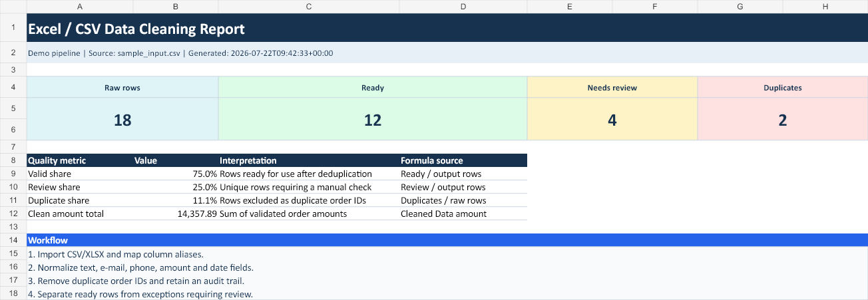Click the 'Review share' cell
The height and width of the screenshot is (300, 868).
pos(80,187)
